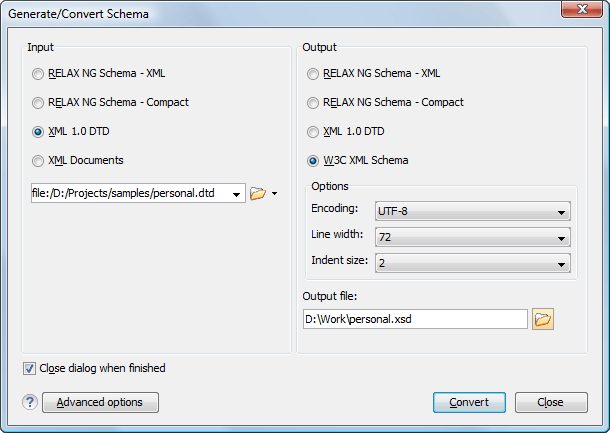Open the Line width dropdown
Screen dimensions: 610x433
[x=472, y=237]
